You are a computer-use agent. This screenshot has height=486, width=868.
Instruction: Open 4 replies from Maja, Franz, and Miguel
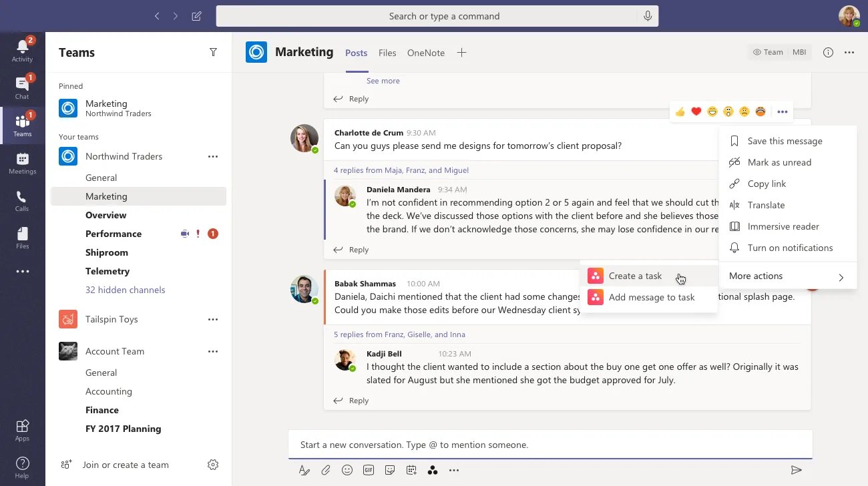point(401,170)
